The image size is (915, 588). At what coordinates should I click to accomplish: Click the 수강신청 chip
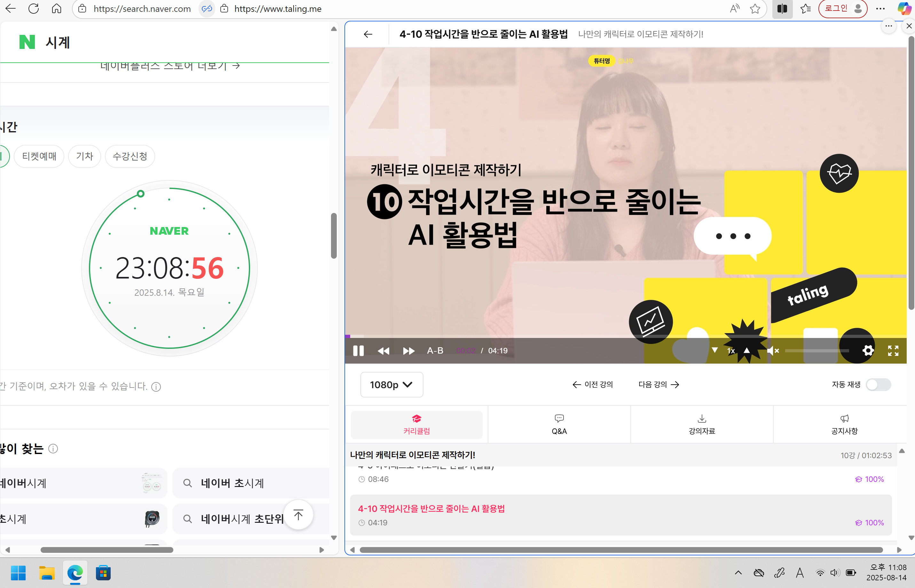(x=130, y=156)
